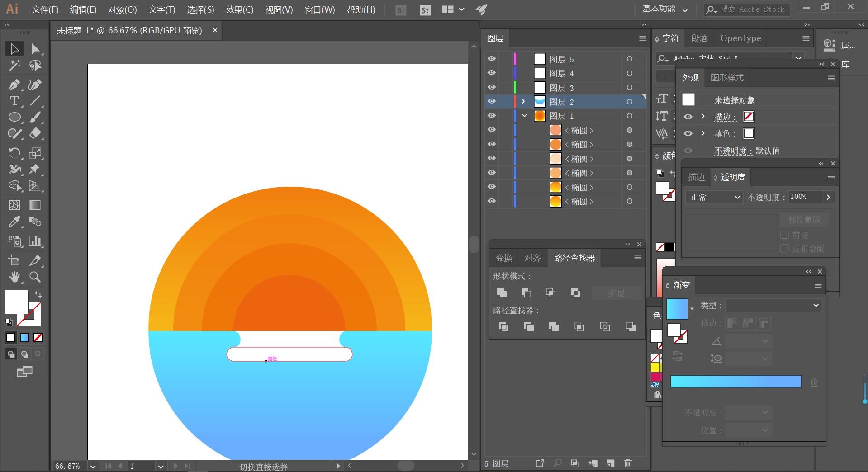Screen dimensions: 868x472
Task: Select the Zoom tool
Action: pos(35,277)
